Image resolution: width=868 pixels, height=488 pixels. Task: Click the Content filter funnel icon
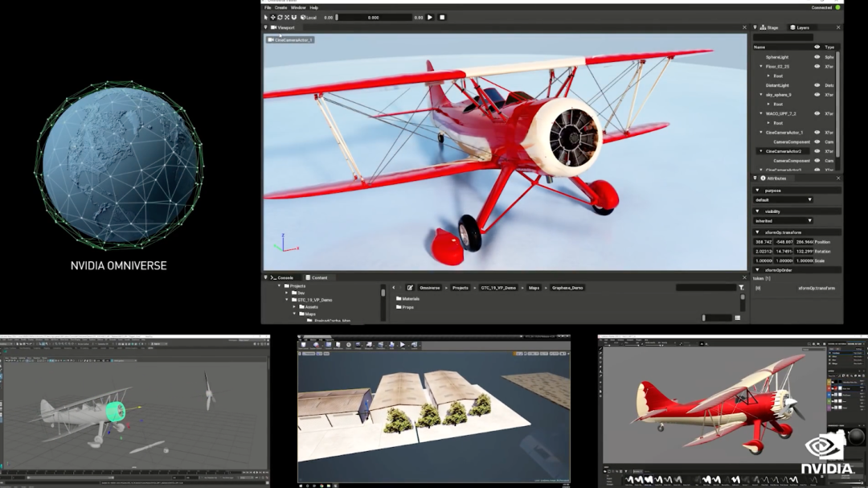[x=741, y=288]
